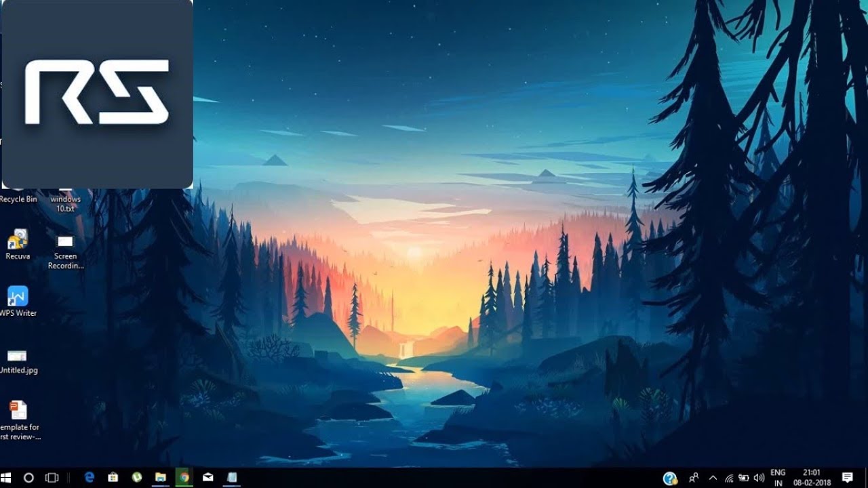The width and height of the screenshot is (868, 488).
Task: Open Task View on the taskbar
Action: [x=52, y=477]
